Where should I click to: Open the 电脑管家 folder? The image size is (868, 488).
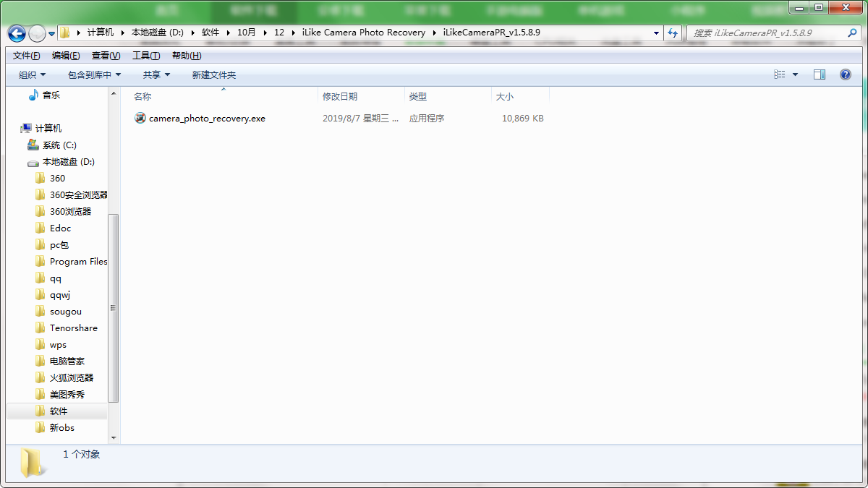click(67, 361)
